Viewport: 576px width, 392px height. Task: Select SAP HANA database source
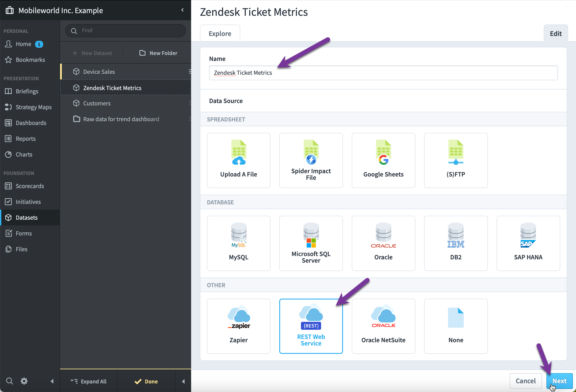[x=528, y=243]
